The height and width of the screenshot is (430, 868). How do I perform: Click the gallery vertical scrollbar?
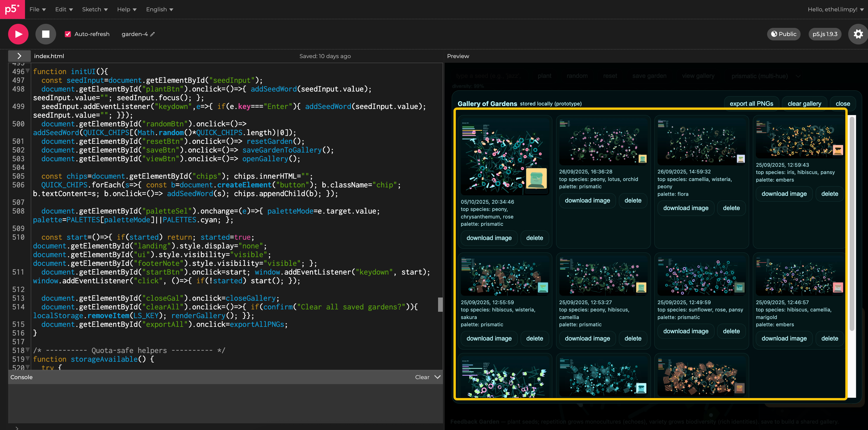click(852, 222)
